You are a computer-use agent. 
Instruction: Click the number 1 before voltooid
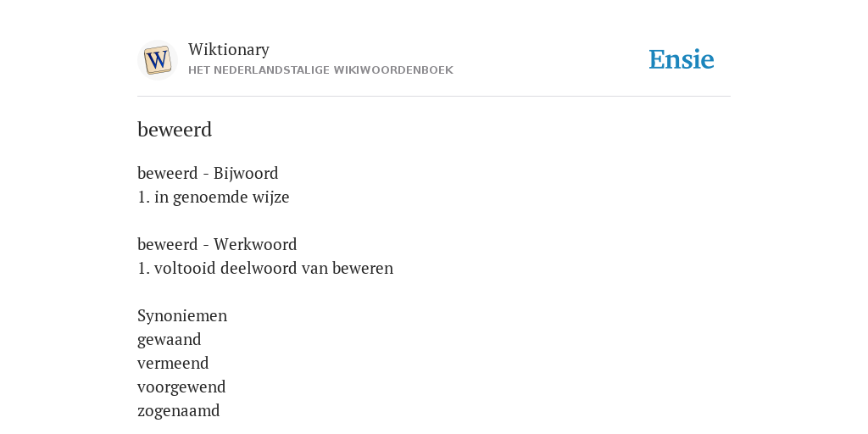tap(142, 268)
